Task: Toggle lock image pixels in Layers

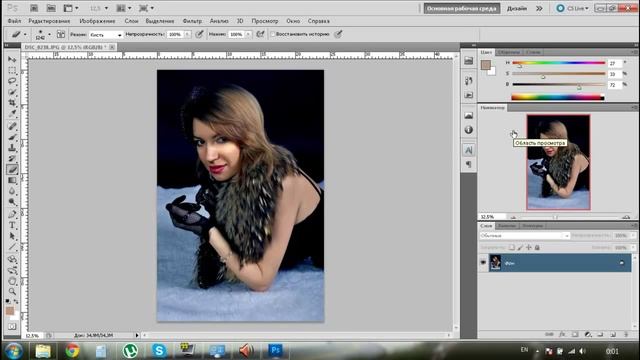Action: (x=520, y=247)
